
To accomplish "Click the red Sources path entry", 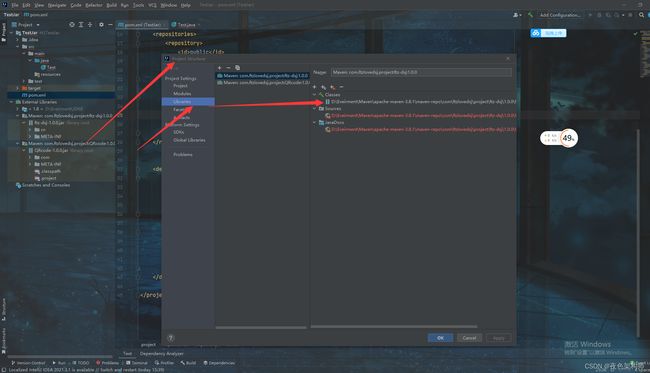I will (x=420, y=116).
